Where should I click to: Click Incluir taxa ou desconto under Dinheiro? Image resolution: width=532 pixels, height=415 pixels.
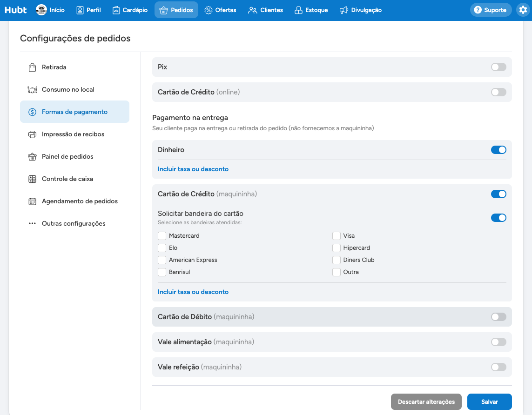coord(193,169)
